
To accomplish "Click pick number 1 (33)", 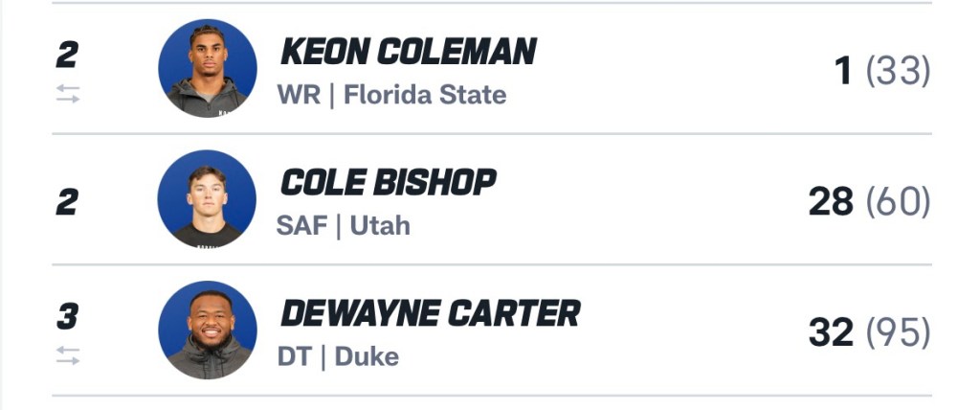I will (881, 71).
